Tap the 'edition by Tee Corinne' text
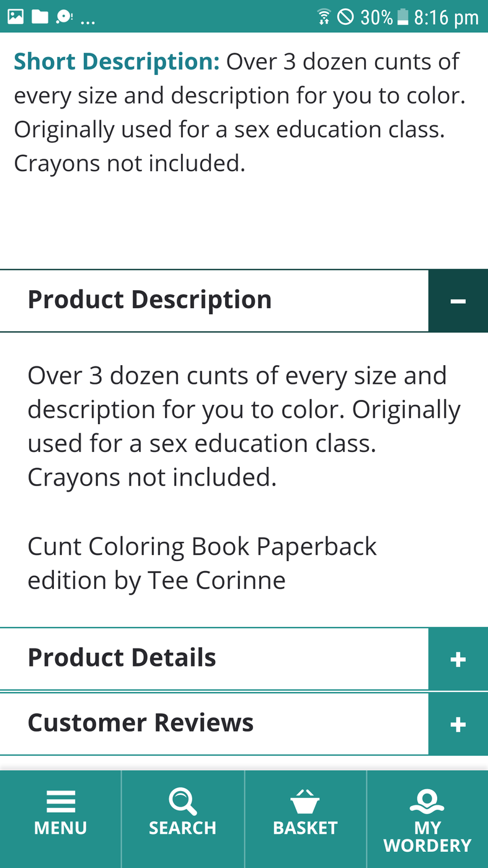Screen dimensions: 488x868 point(157,580)
